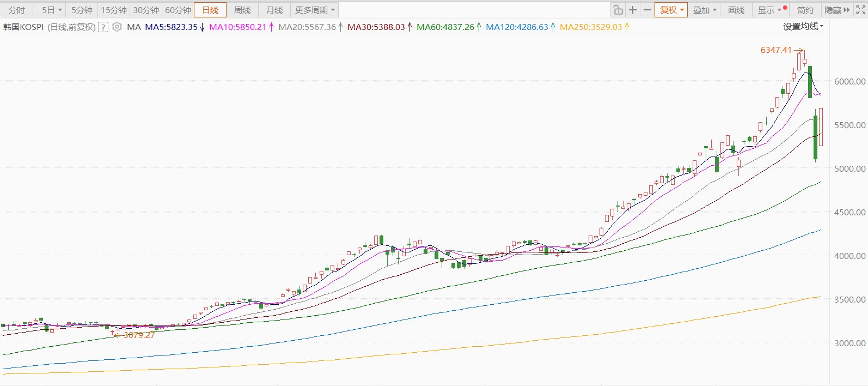Click the MA20:5567.36 indicator value

pos(307,27)
